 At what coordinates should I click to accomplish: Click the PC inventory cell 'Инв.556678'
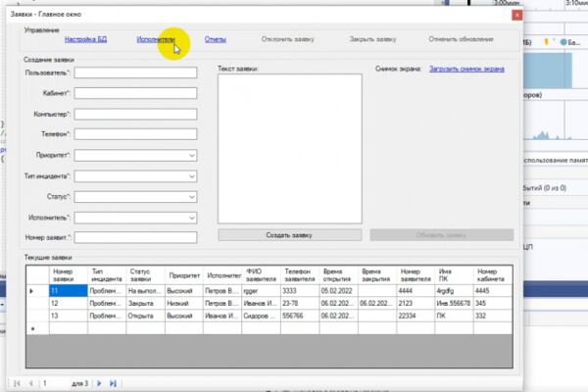[454, 303]
